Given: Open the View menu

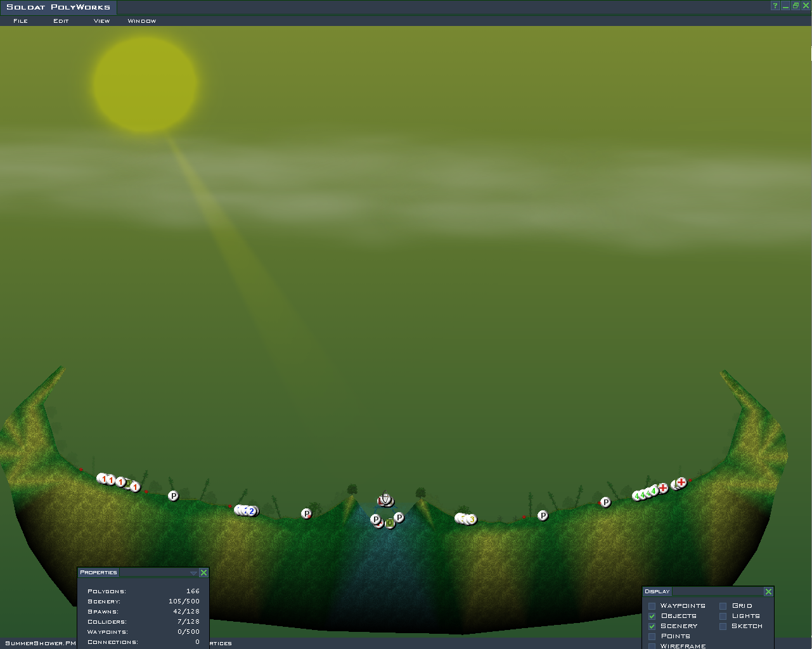Looking at the screenshot, I should point(101,21).
